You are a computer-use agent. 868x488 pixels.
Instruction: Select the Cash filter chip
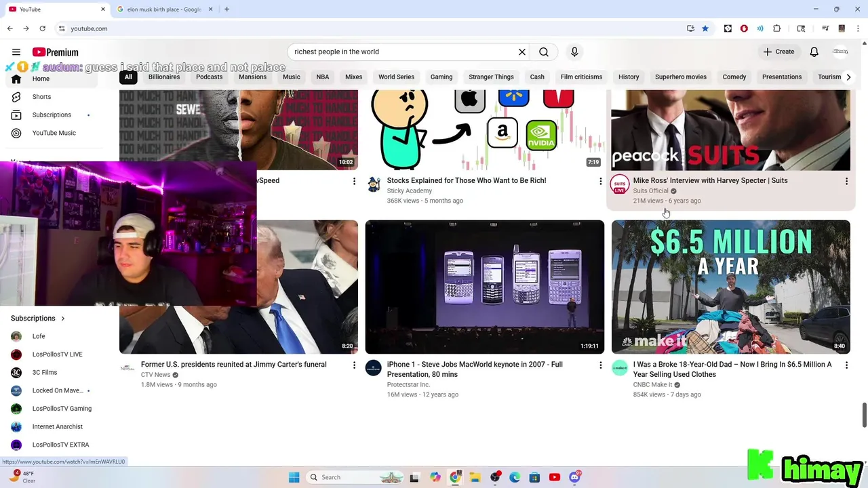[537, 77]
